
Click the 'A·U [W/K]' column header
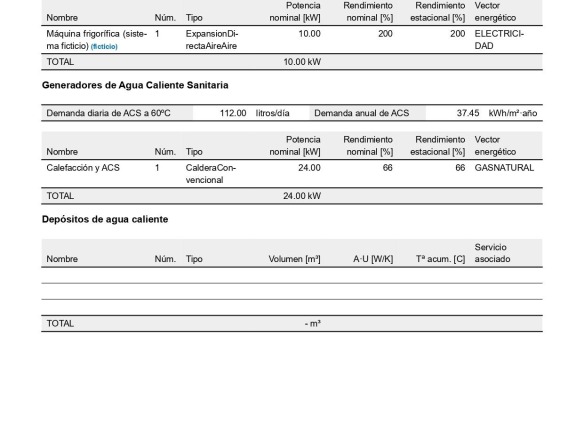tap(373, 259)
